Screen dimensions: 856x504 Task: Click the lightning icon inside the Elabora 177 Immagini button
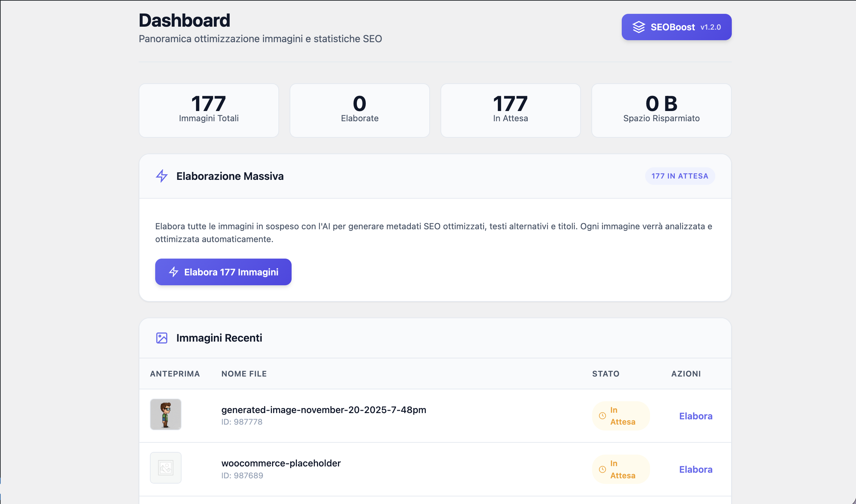click(x=174, y=272)
